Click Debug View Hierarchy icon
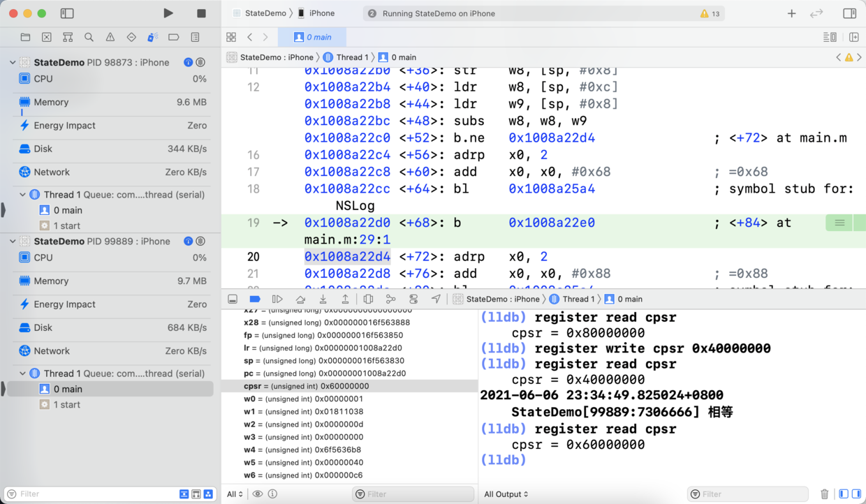 click(x=368, y=299)
